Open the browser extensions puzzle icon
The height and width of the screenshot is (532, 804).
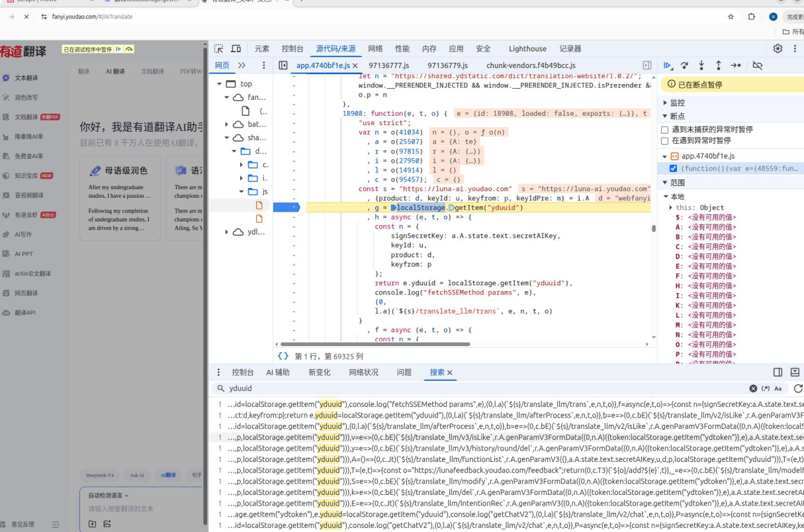[752, 17]
